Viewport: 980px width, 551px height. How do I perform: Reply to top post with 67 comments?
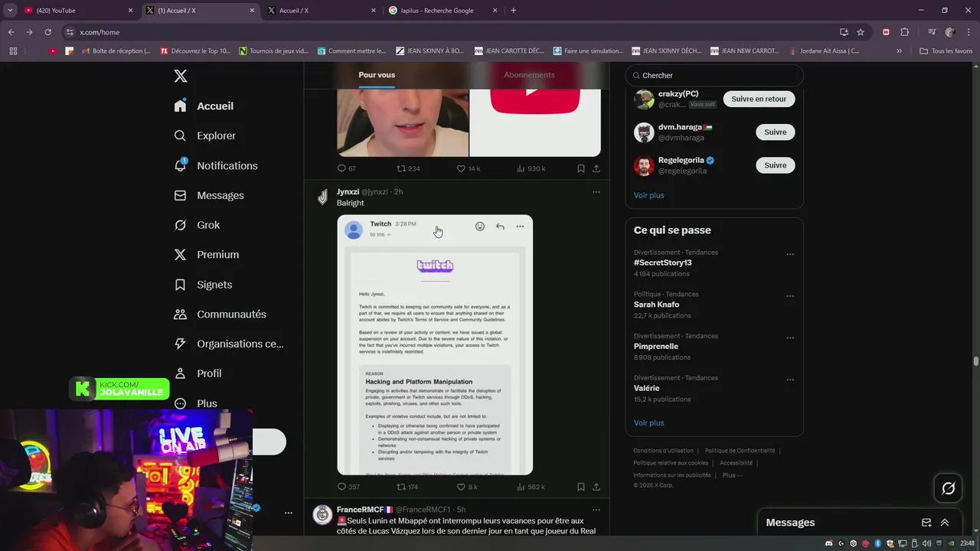(x=347, y=168)
